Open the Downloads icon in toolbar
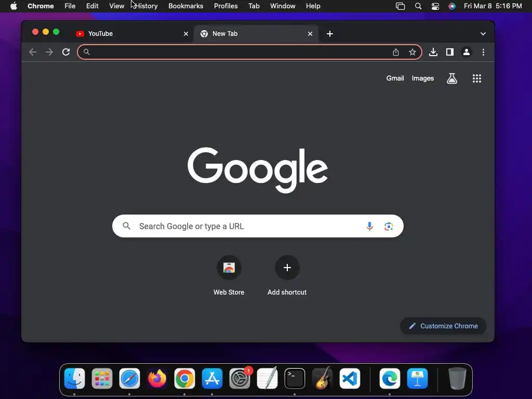Image resolution: width=532 pixels, height=399 pixels. pyautogui.click(x=433, y=52)
